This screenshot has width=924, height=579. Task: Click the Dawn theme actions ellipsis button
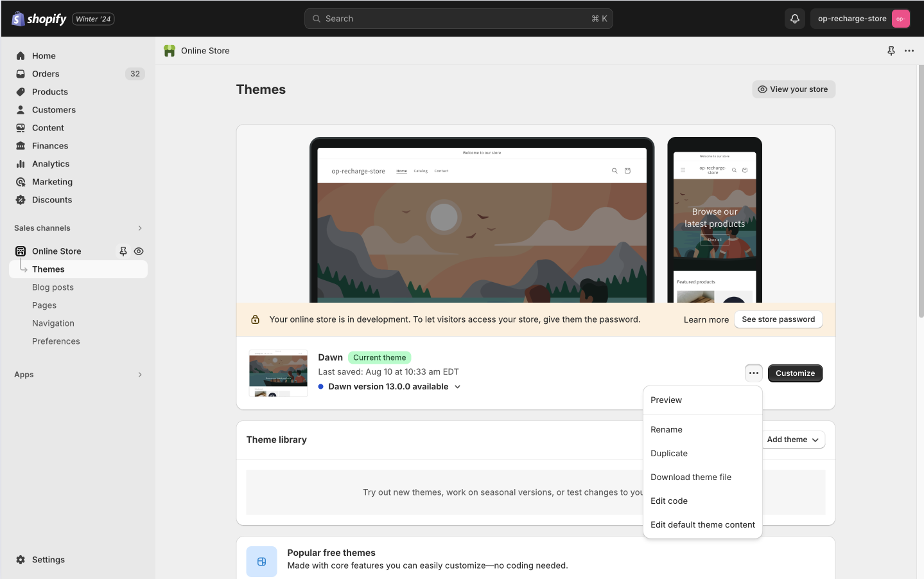(754, 373)
